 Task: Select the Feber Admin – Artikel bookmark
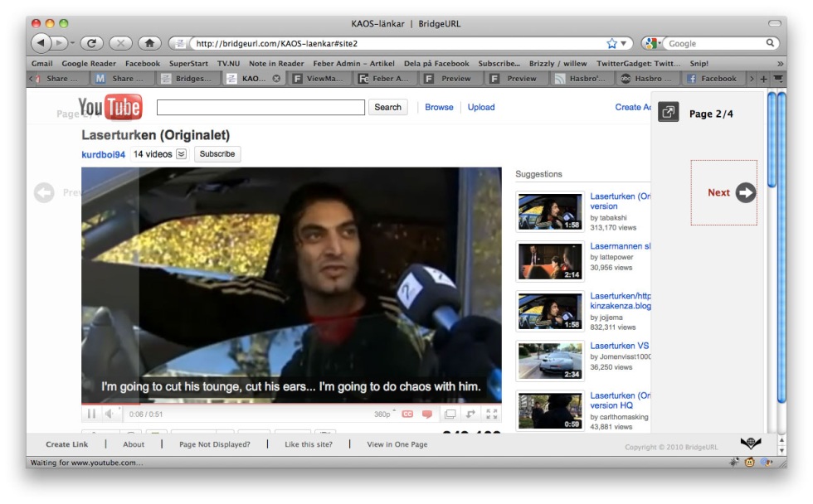click(354, 63)
